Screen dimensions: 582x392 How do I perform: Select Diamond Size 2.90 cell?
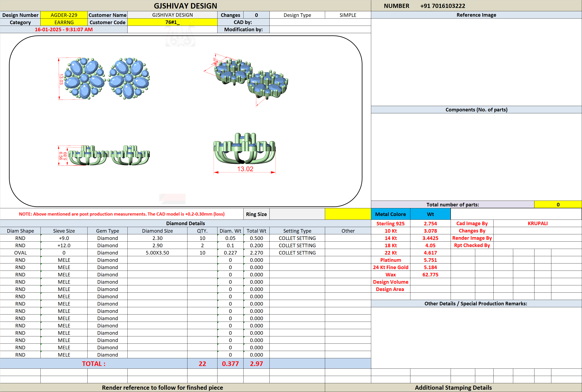click(157, 245)
